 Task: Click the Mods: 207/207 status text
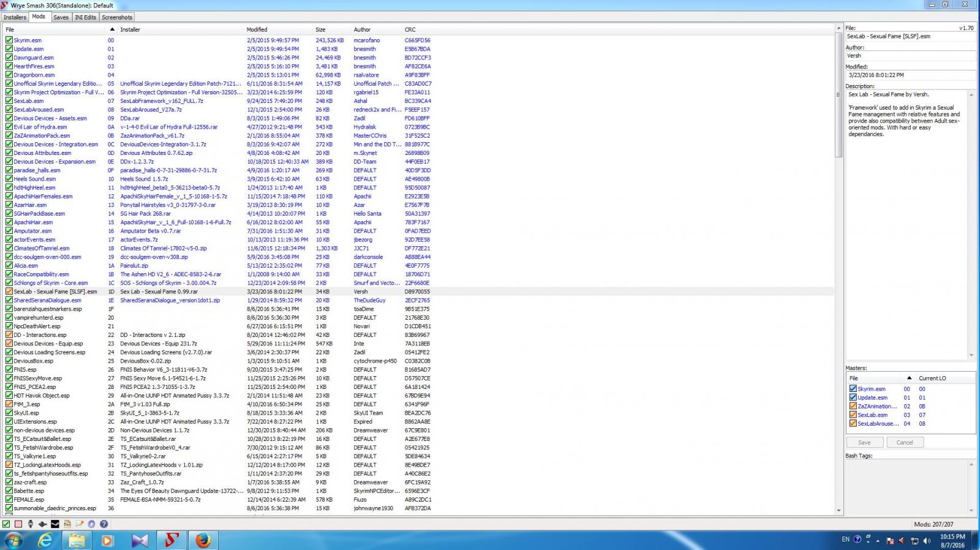tap(933, 524)
